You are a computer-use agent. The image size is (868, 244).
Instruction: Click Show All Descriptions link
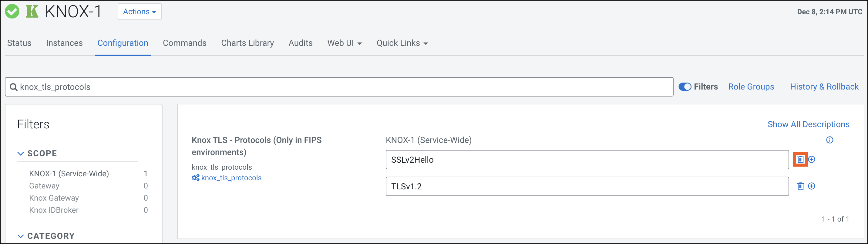(x=808, y=124)
